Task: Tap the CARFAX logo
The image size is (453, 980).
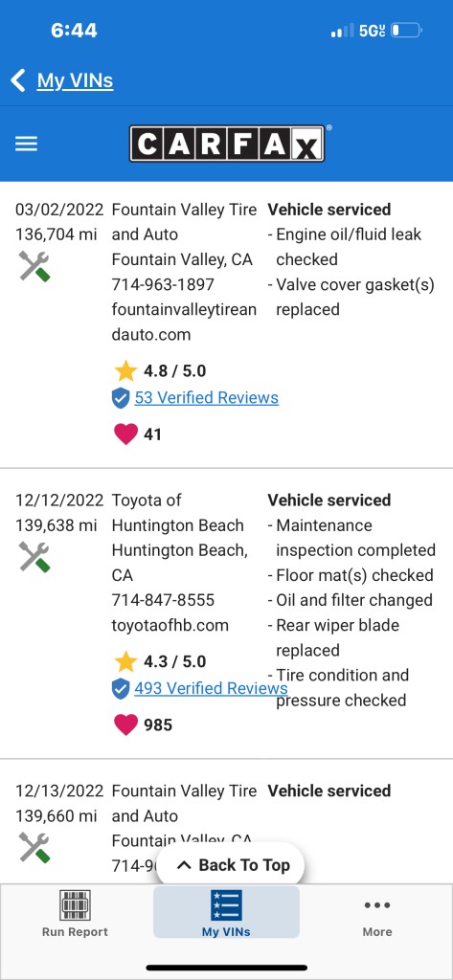Action: click(x=227, y=144)
